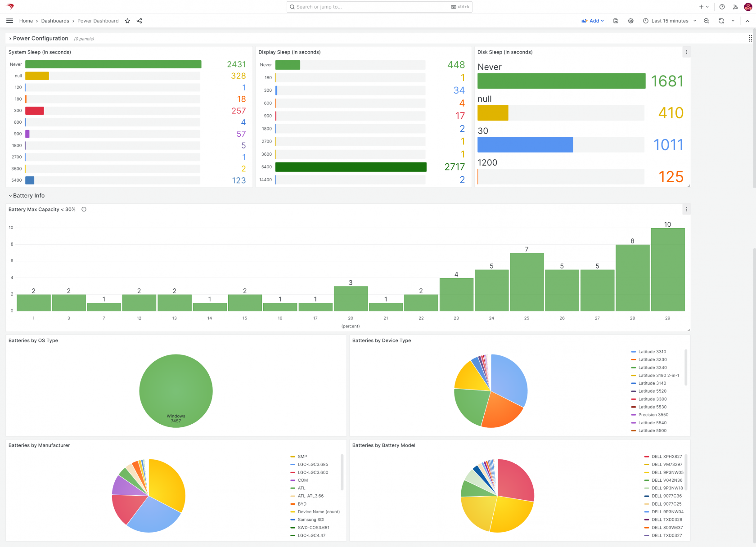Click Disk Sleep value 1011
The width and height of the screenshot is (756, 547).
[x=668, y=145]
